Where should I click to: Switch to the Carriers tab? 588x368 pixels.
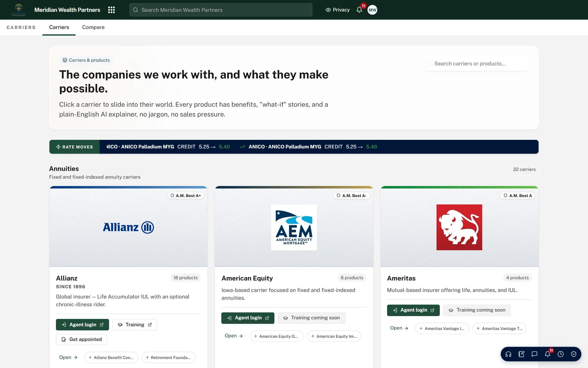[x=59, y=27]
